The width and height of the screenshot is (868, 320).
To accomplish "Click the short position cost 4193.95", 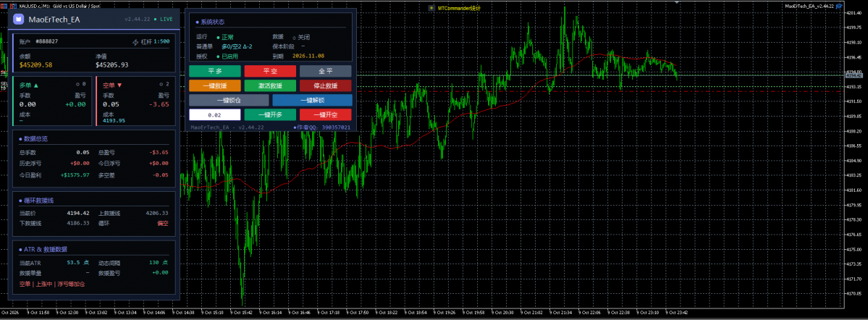I will point(114,120).
